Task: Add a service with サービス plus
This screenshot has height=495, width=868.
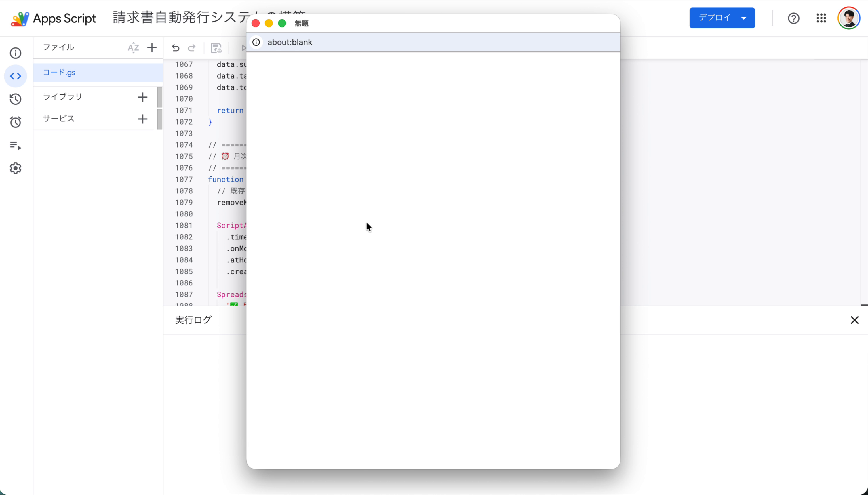Action: point(143,119)
